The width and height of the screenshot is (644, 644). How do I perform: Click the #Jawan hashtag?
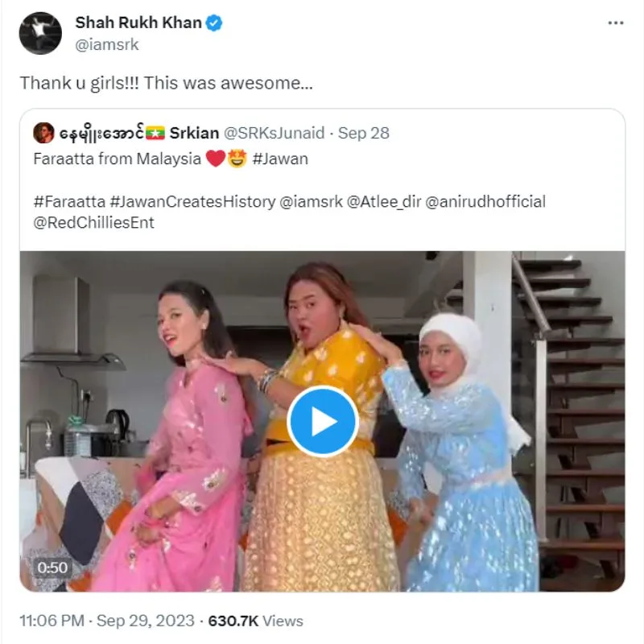[x=280, y=159]
